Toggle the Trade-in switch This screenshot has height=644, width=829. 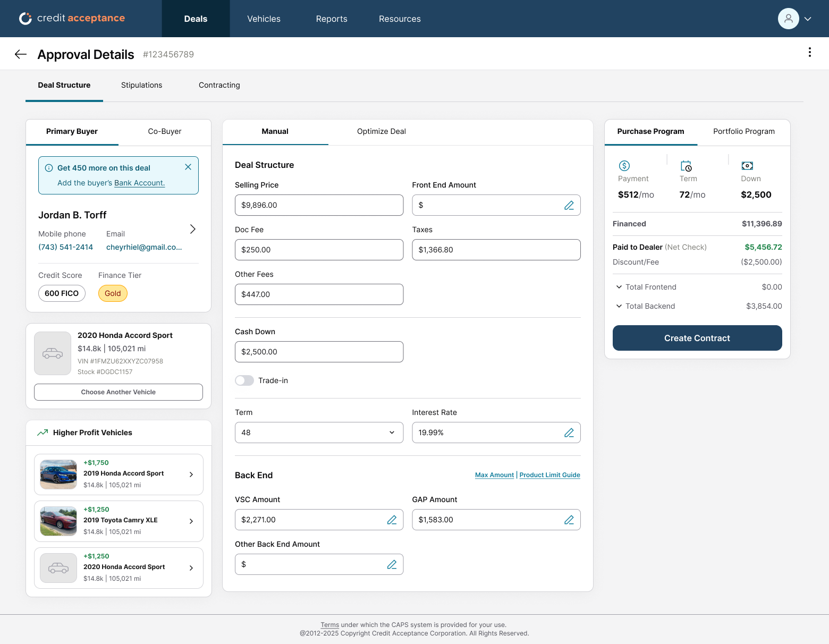coord(244,380)
